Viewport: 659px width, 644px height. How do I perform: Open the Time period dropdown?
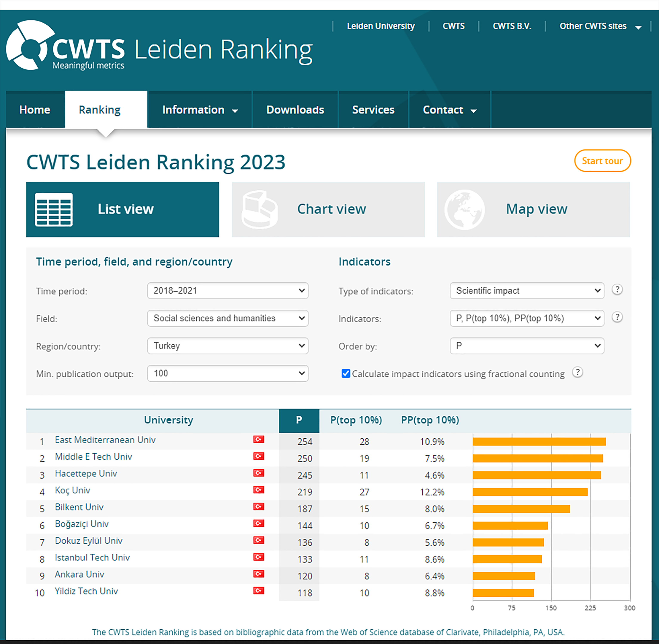pos(228,291)
